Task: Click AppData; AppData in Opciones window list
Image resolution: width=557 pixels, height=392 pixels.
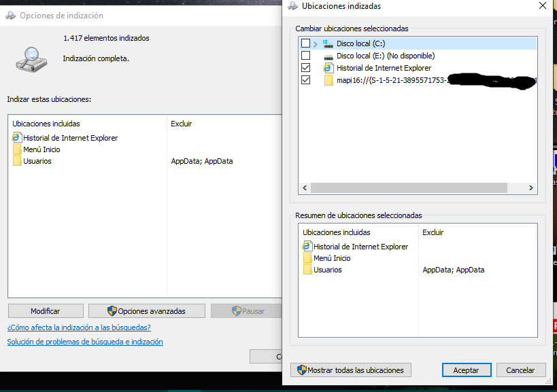Action: point(202,162)
